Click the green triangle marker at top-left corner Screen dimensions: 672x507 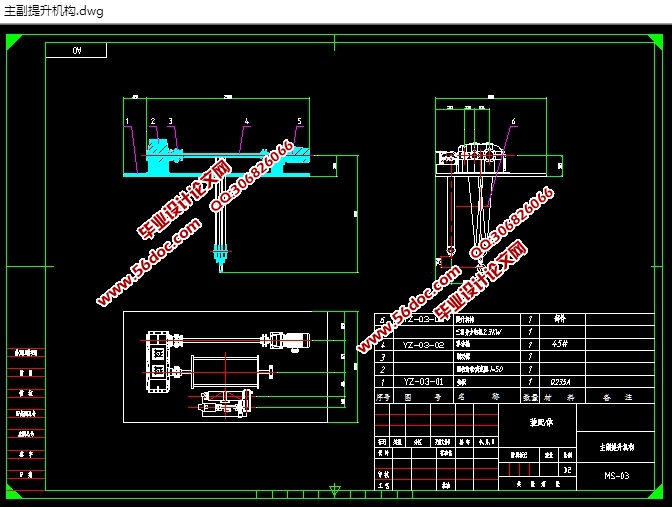pyautogui.click(x=13, y=39)
